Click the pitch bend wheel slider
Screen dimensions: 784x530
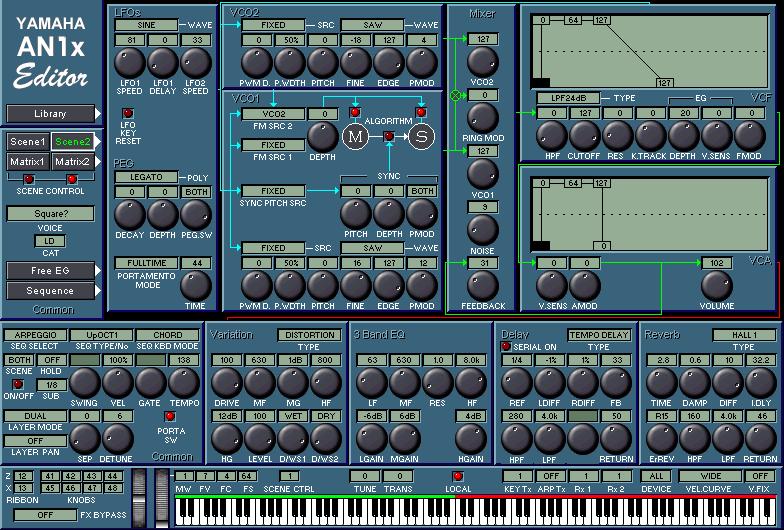tap(139, 498)
